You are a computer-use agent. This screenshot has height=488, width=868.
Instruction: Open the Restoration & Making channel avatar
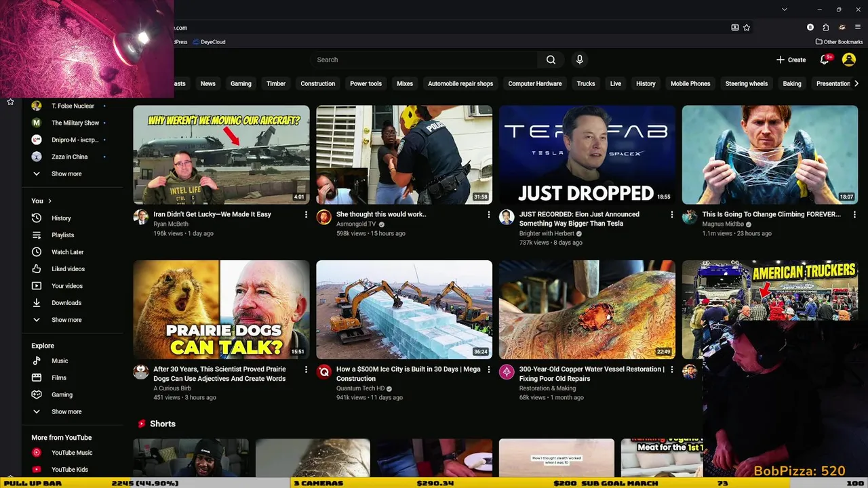(507, 372)
